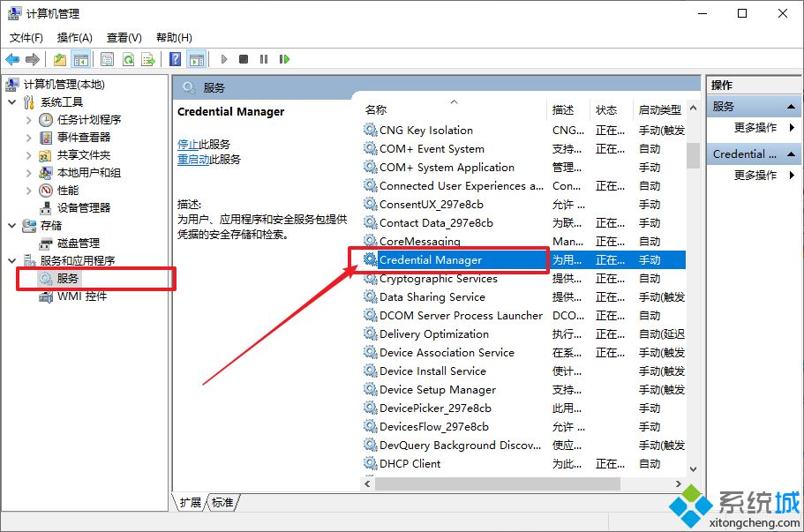Refresh the services list via toolbar

128,59
